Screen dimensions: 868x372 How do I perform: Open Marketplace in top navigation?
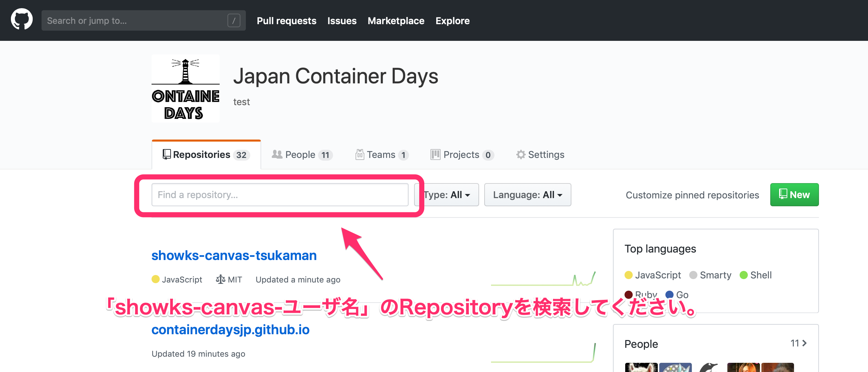[x=396, y=21]
